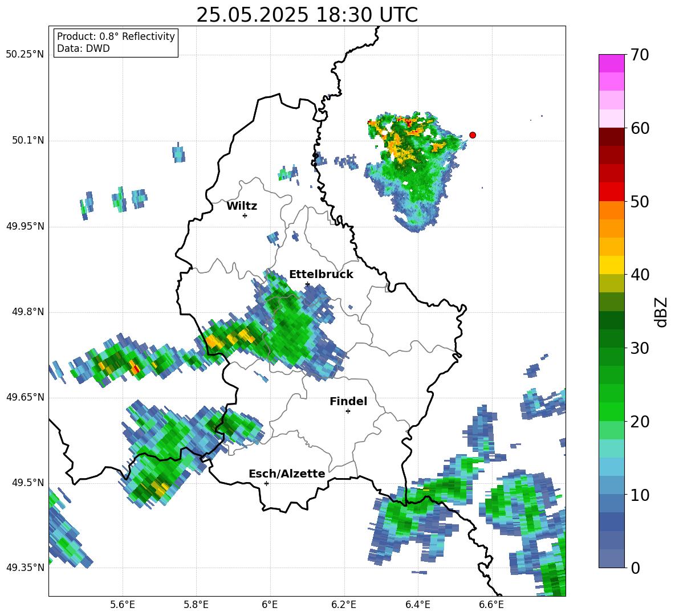Click the 'Data: DWD' text
Screen dimensions: 675x616
point(83,48)
